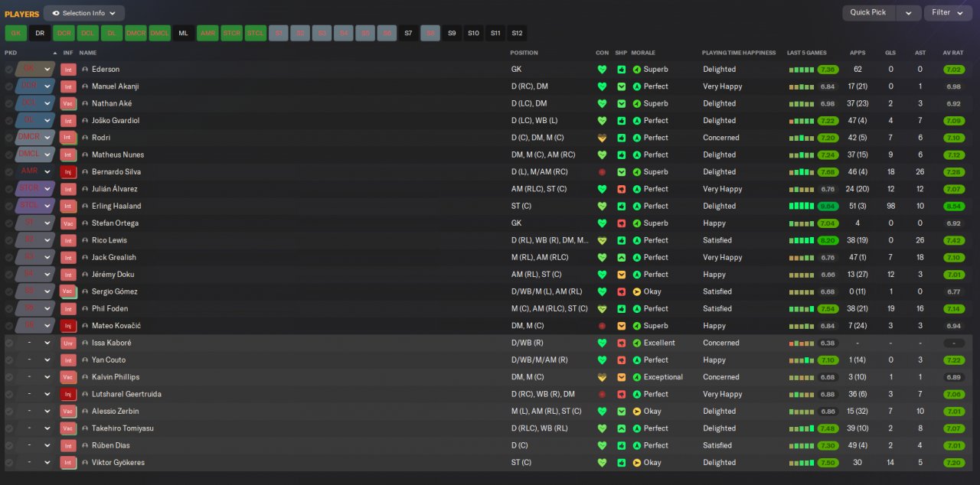
Task: Click the Int info badge beside Ederson
Action: click(x=68, y=69)
